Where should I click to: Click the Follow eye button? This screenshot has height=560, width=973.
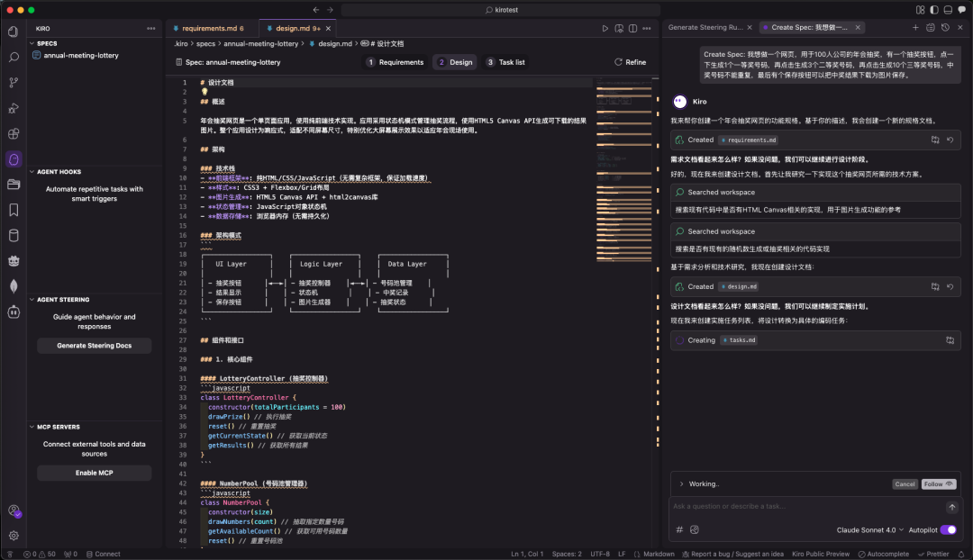(x=938, y=483)
